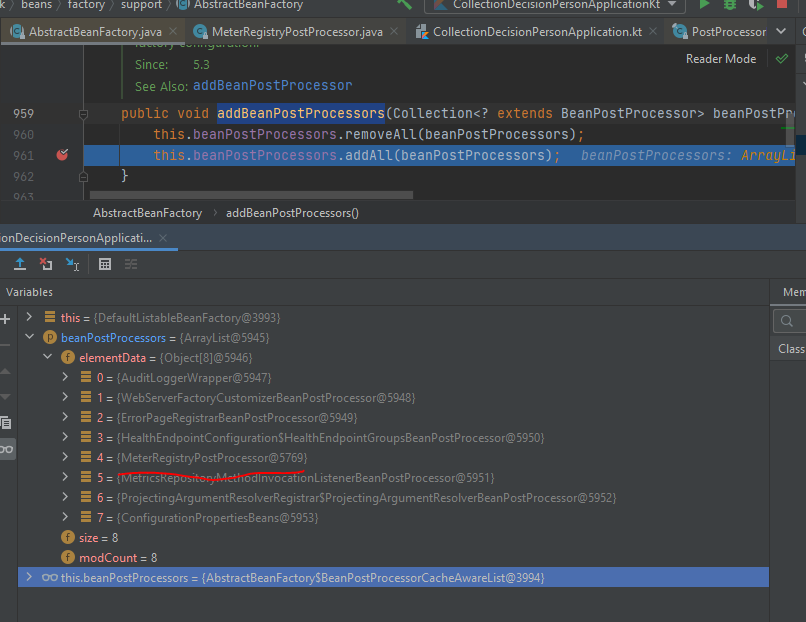The image size is (806, 622).
Task: Close the MeterRegistryPostProcessor.java tab
Action: [394, 31]
